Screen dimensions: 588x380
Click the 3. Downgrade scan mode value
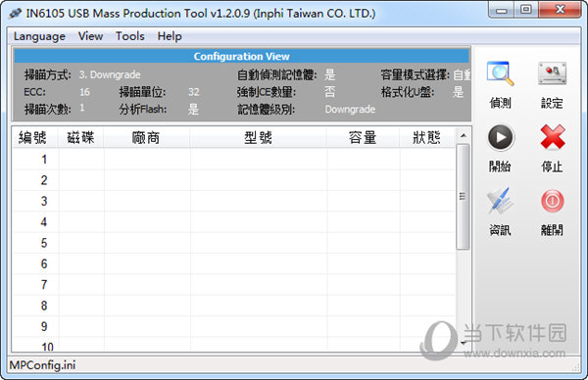[110, 74]
